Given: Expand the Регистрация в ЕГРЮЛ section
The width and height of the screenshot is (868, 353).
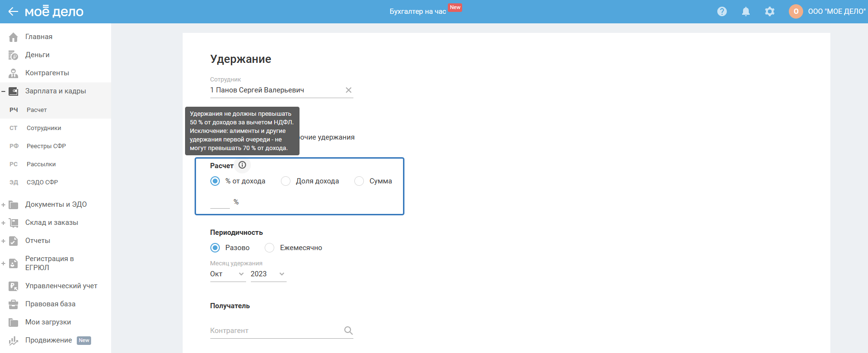Looking at the screenshot, I should (x=3, y=263).
